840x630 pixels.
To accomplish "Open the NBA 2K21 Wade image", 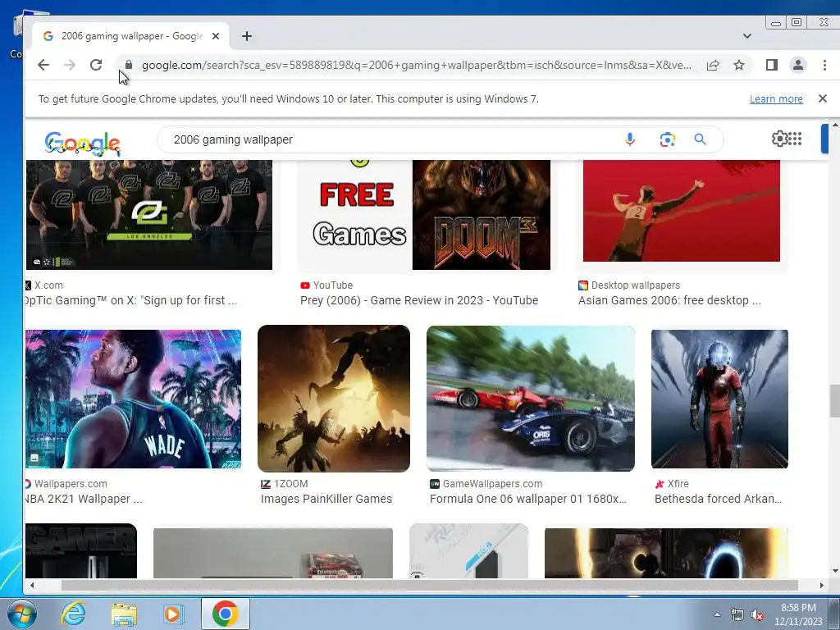I will pyautogui.click(x=134, y=399).
